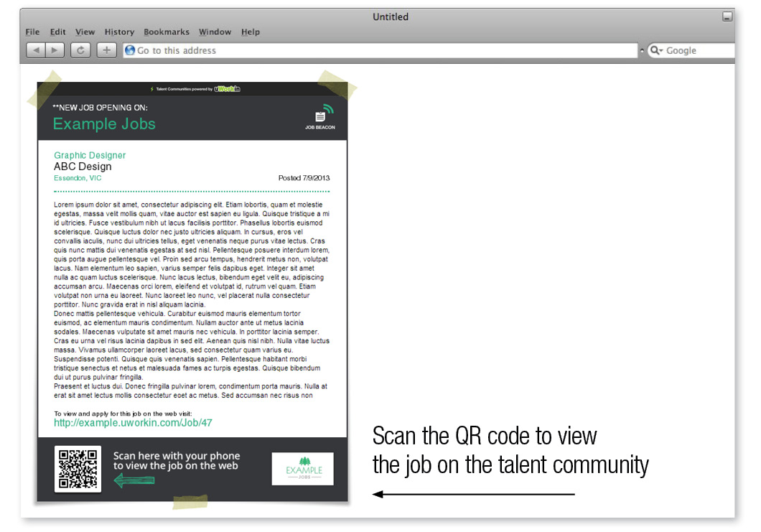Open the File menu
Image resolution: width=761 pixels, height=532 pixels.
[32, 32]
